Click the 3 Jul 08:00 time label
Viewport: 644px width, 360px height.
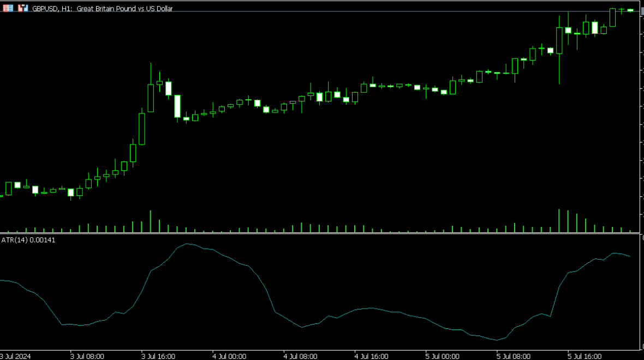(87, 356)
